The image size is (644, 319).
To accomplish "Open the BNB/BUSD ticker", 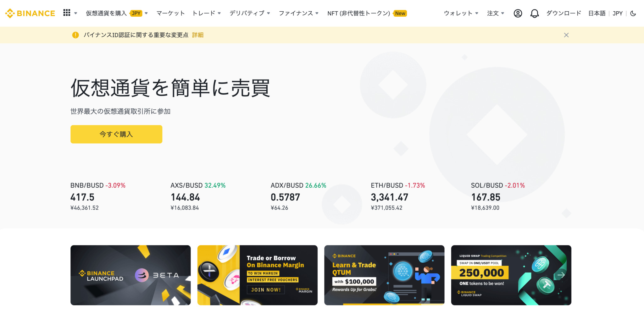I will click(98, 196).
